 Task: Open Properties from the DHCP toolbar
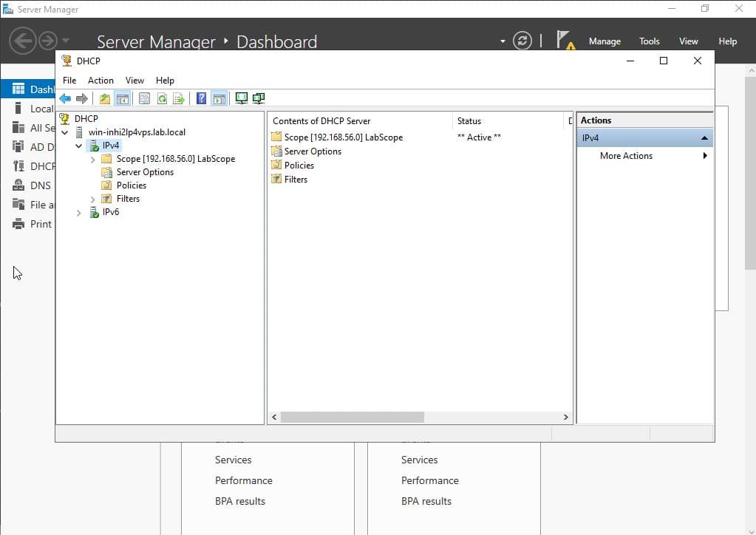(x=144, y=98)
